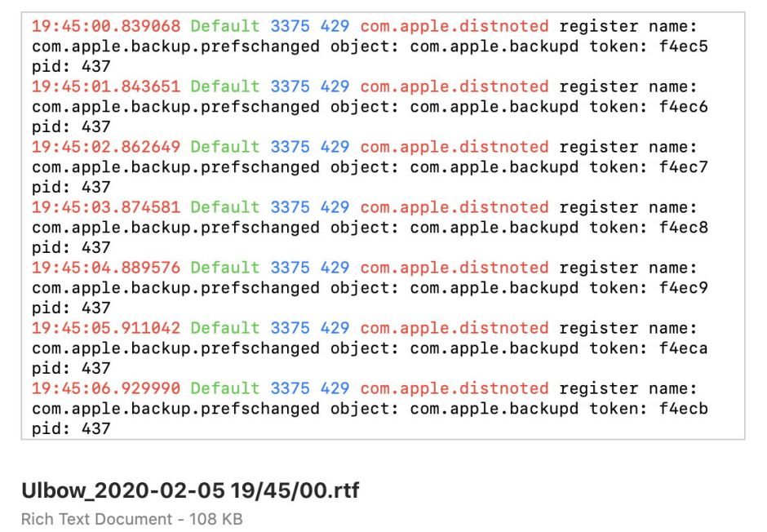Click red com.apple.distnoted in the first log entry
The height and width of the screenshot is (532, 767).
[x=454, y=26]
